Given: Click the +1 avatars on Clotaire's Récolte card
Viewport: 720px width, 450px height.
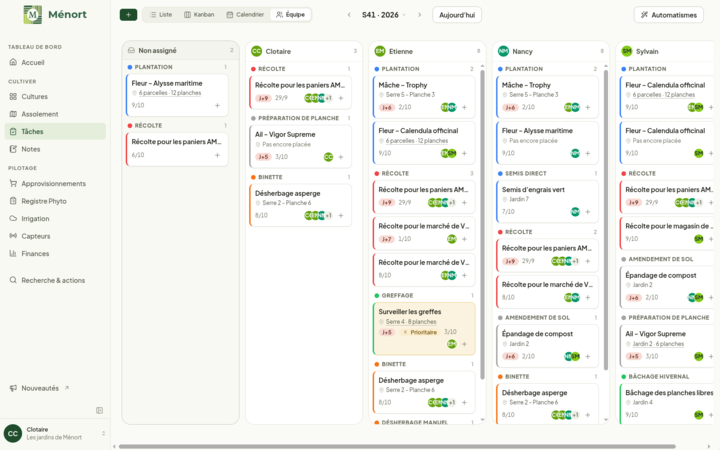Looking at the screenshot, I should tap(328, 98).
